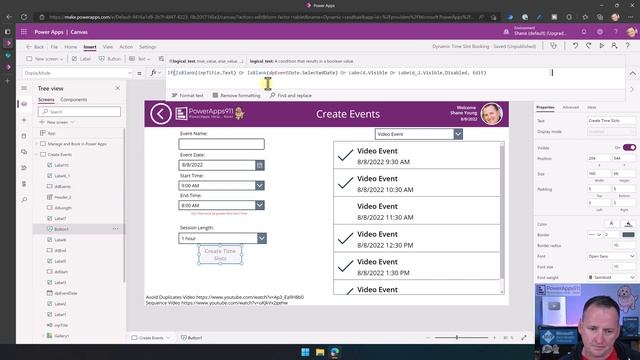Open Microsoft Edge on the taskbar
This screenshot has height=360, width=640.
(x=335, y=352)
